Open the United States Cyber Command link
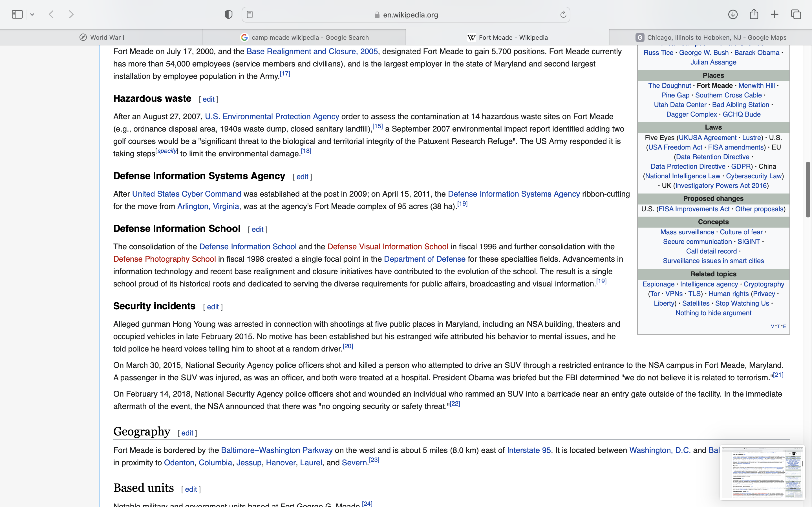Screen dimensions: 812x507 [x=187, y=194]
